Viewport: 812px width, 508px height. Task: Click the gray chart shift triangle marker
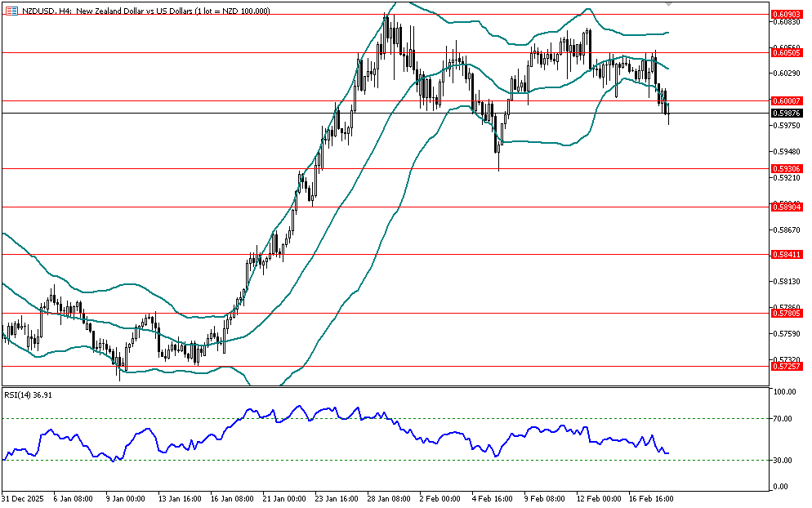[x=670, y=5]
